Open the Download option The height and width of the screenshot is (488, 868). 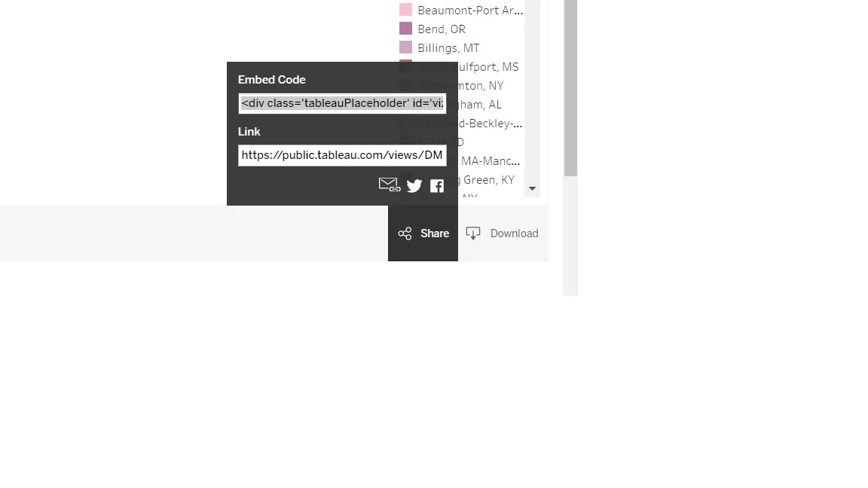[502, 233]
